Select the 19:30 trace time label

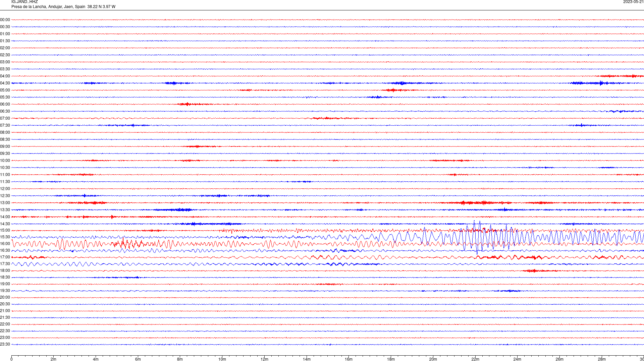5,291
